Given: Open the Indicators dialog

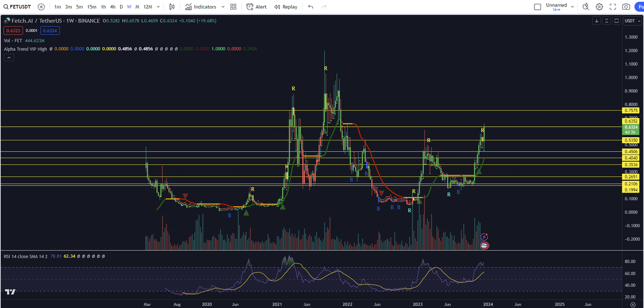Looking at the screenshot, I should click(x=201, y=7).
